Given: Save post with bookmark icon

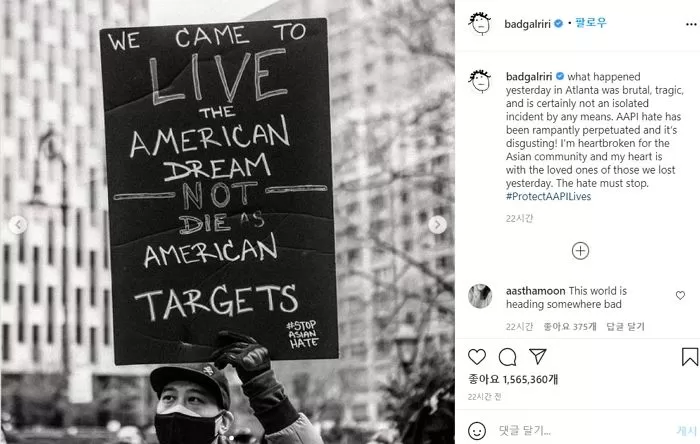Looking at the screenshot, I should [x=690, y=357].
